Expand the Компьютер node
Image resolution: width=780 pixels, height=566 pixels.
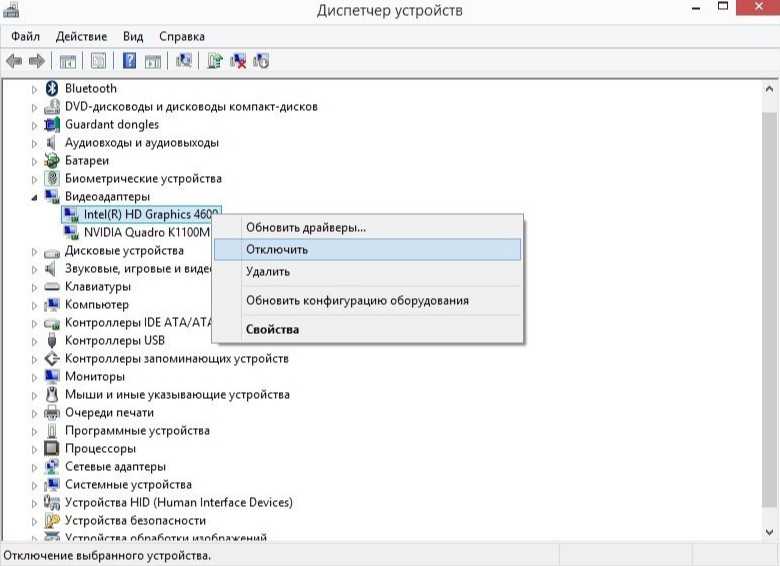pyautogui.click(x=34, y=305)
